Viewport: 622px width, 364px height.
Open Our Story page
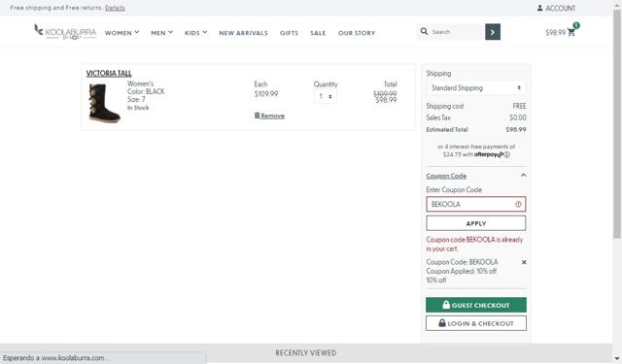[357, 33]
